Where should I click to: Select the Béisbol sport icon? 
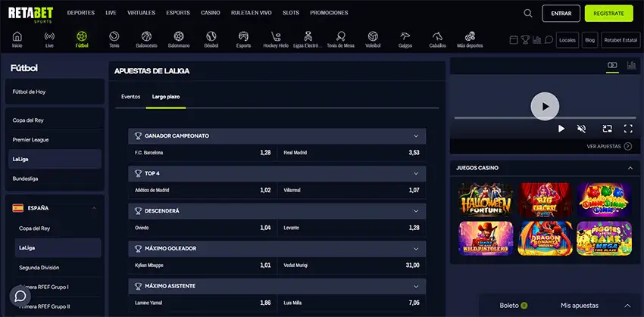tap(211, 36)
